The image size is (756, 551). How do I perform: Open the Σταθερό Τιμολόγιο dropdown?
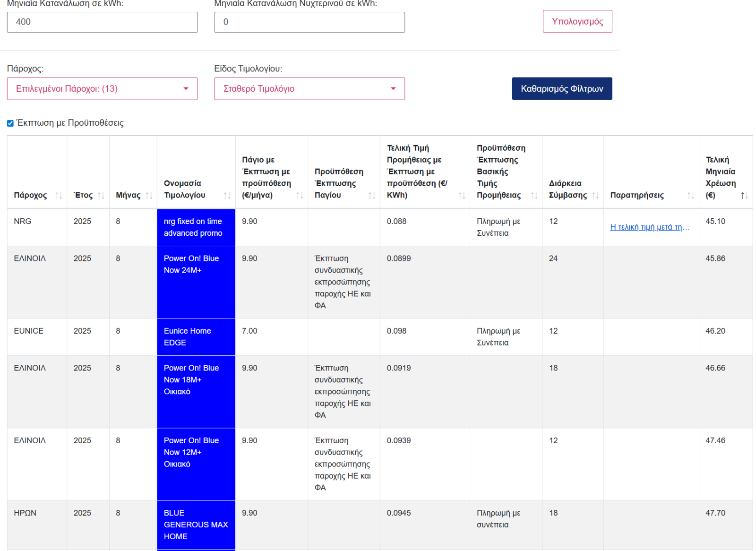click(309, 89)
